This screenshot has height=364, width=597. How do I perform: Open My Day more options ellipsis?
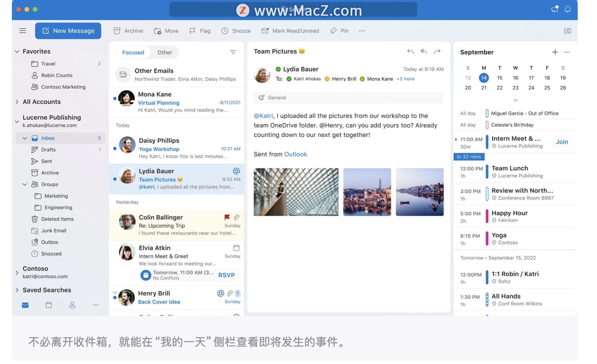pyautogui.click(x=567, y=52)
